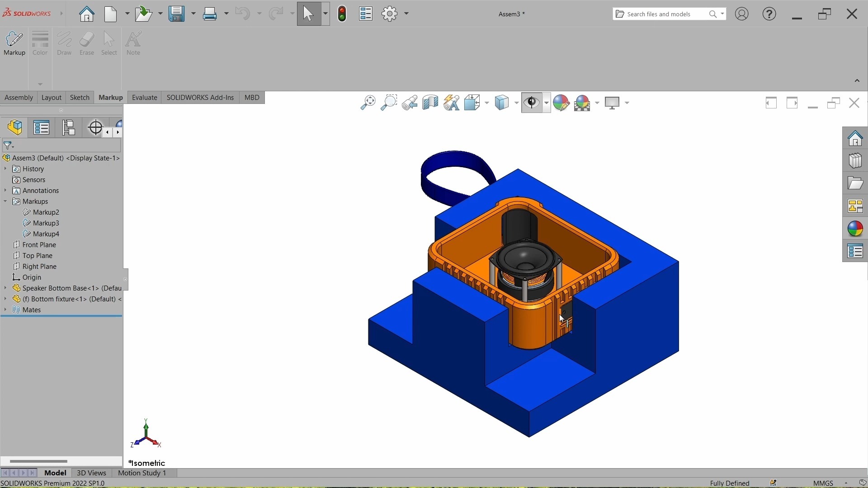868x488 pixels.
Task: Click the Markup tool in the ribbon
Action: [x=14, y=43]
